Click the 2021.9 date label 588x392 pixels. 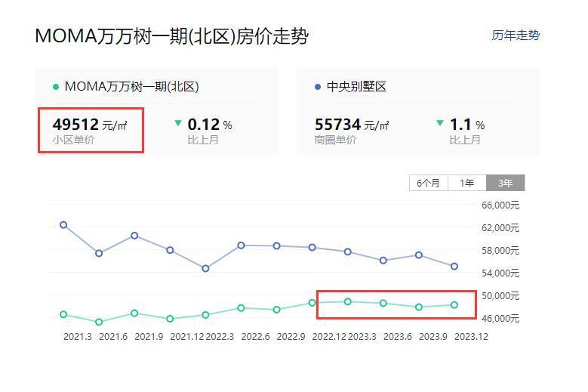[149, 336]
